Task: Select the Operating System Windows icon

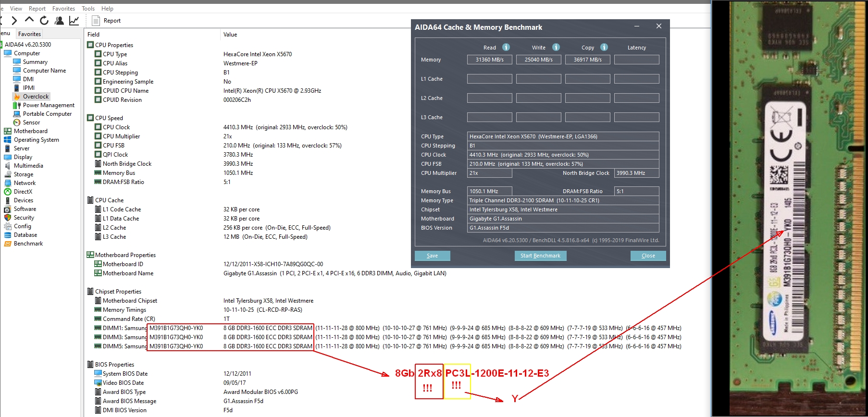Action: (8, 140)
